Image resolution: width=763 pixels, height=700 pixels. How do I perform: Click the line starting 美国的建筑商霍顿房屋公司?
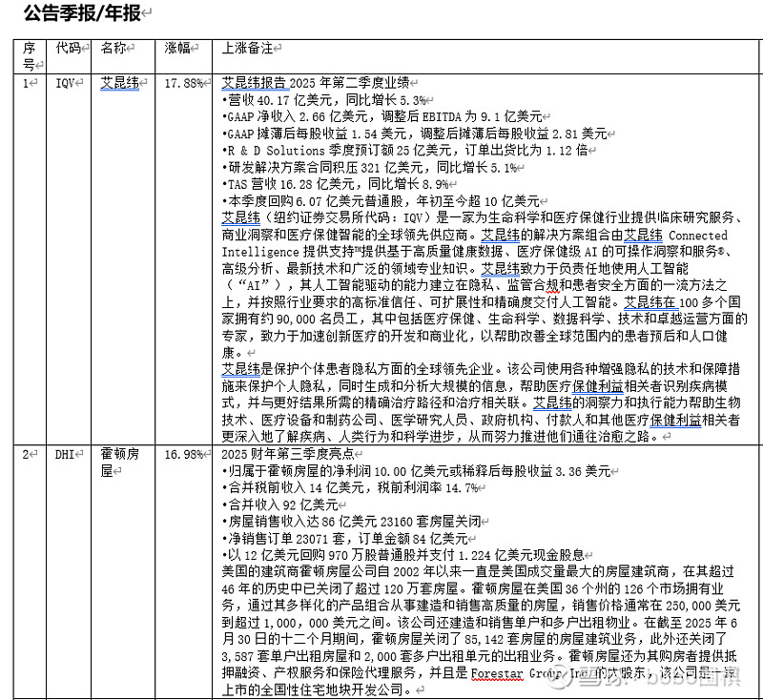(478, 571)
